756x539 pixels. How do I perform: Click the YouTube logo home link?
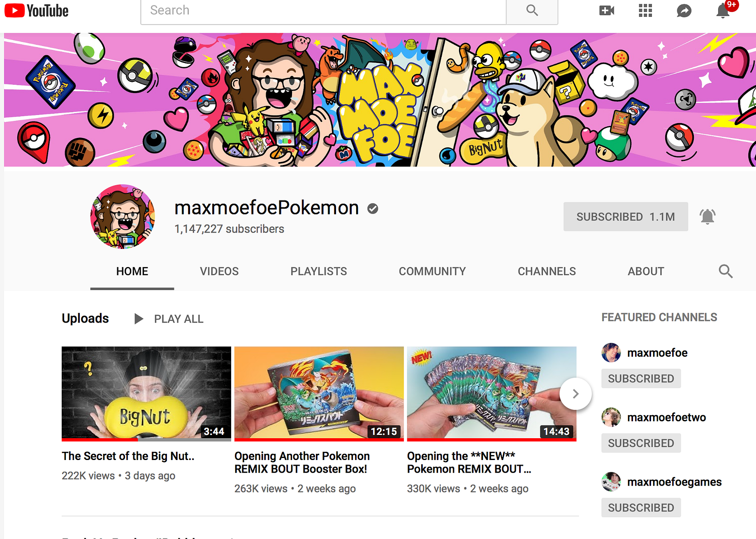[37, 11]
